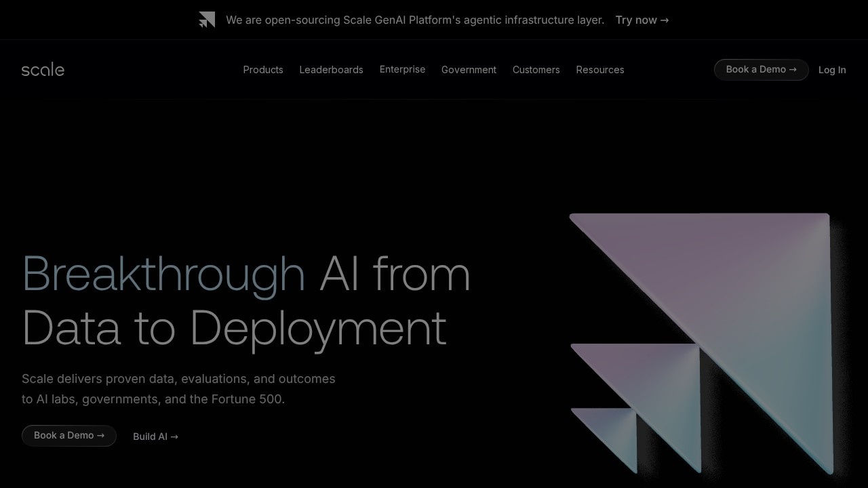The height and width of the screenshot is (488, 868).
Task: Expand the Leaderboards navigation menu
Action: coord(331,70)
